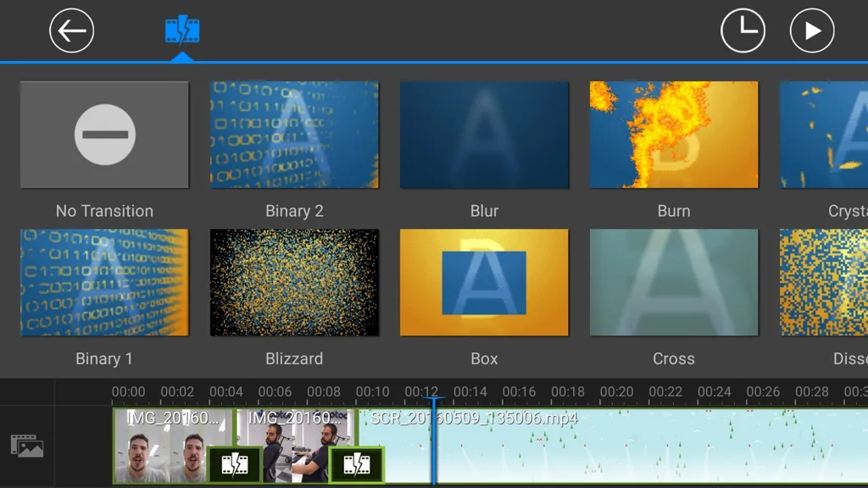Click the Binary 1 label
The height and width of the screenshot is (488, 868).
point(104,358)
